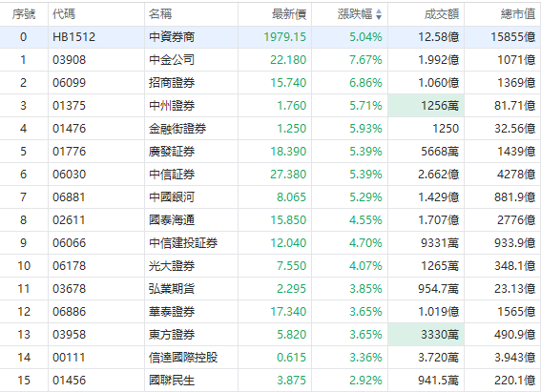Click stock code 06030

pos(69,175)
